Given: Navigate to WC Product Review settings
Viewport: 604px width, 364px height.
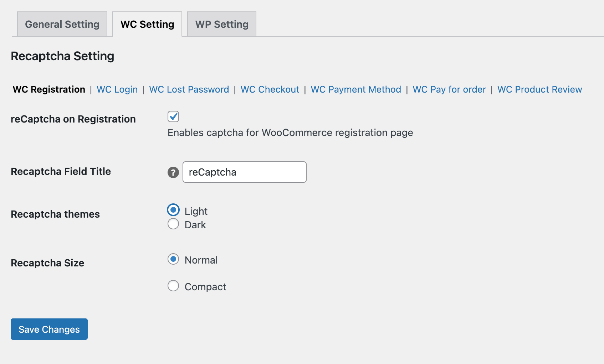Looking at the screenshot, I should coord(539,89).
